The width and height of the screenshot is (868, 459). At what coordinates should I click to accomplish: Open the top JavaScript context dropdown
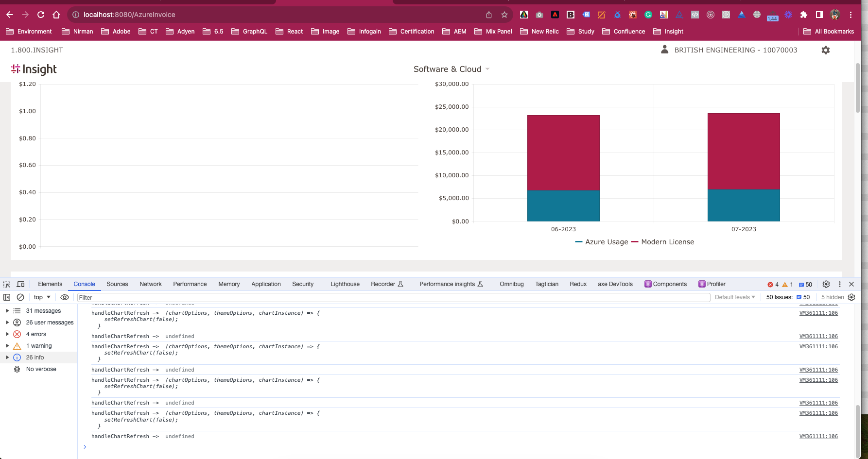(42, 297)
